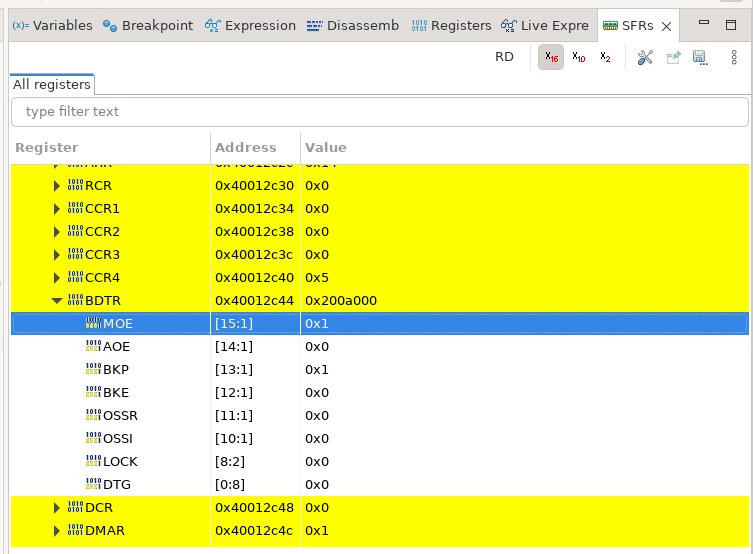The image size is (753, 554).
Task: Expand the CCR1 register
Action: (57, 209)
